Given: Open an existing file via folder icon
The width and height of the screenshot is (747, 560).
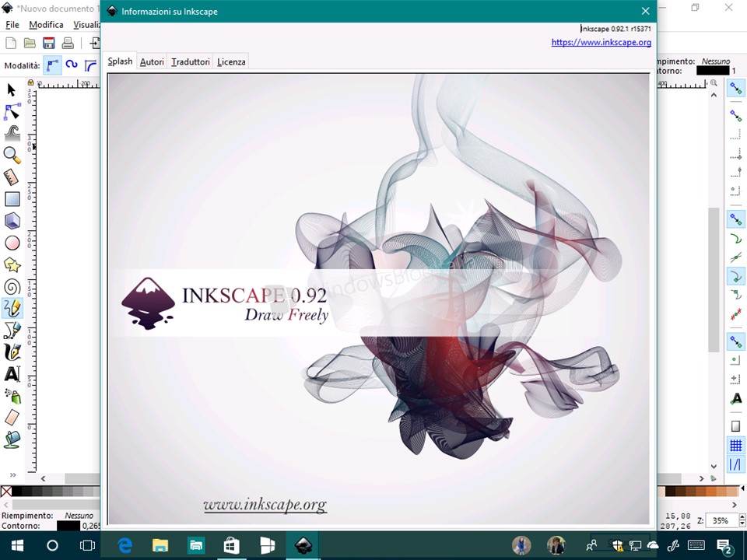Looking at the screenshot, I should pos(30,44).
